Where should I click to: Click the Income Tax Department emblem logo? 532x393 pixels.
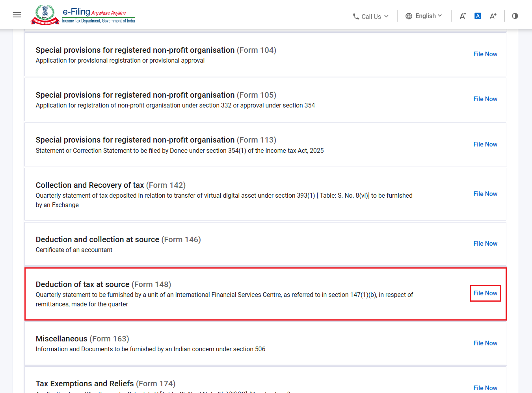click(45, 15)
